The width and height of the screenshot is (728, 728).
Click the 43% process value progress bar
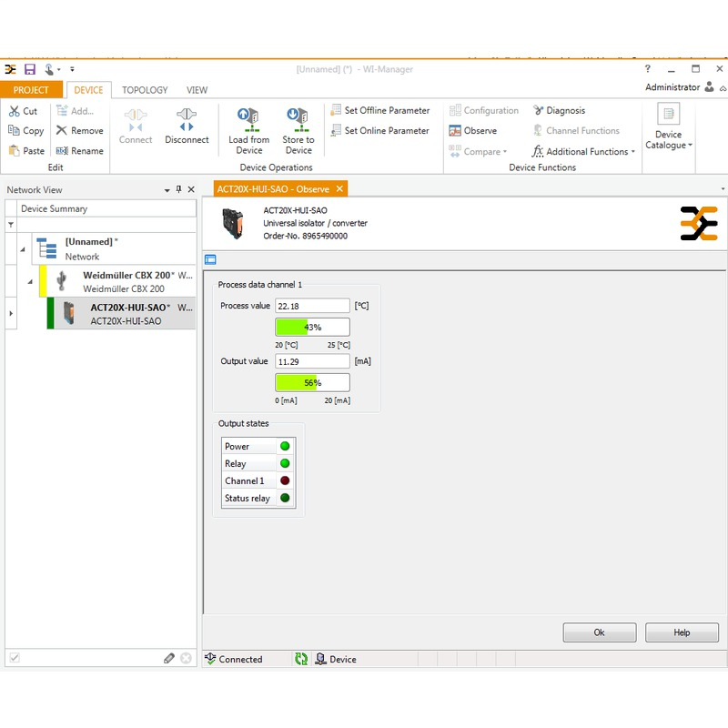click(x=312, y=328)
